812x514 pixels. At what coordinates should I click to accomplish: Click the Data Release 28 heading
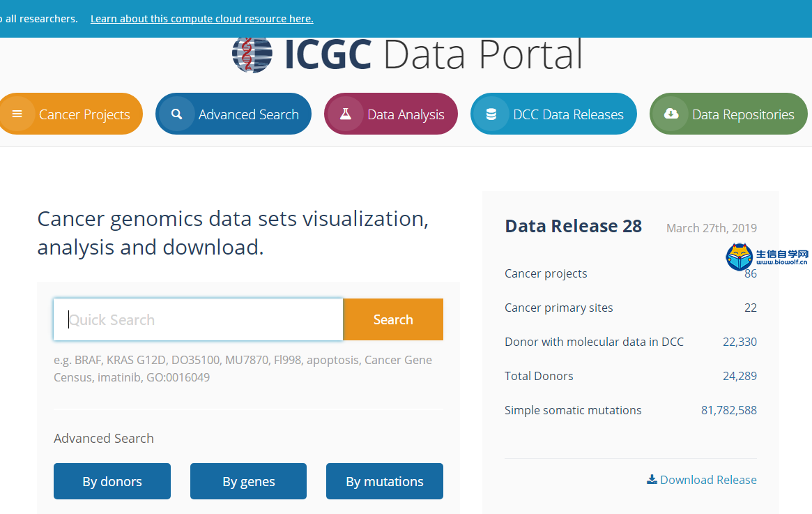573,227
